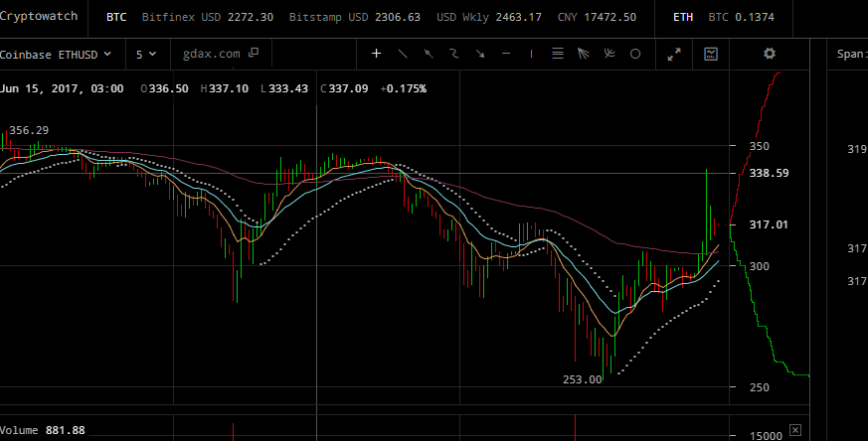The width and height of the screenshot is (868, 441).
Task: Open the ETH markets menu item
Action: [x=683, y=17]
